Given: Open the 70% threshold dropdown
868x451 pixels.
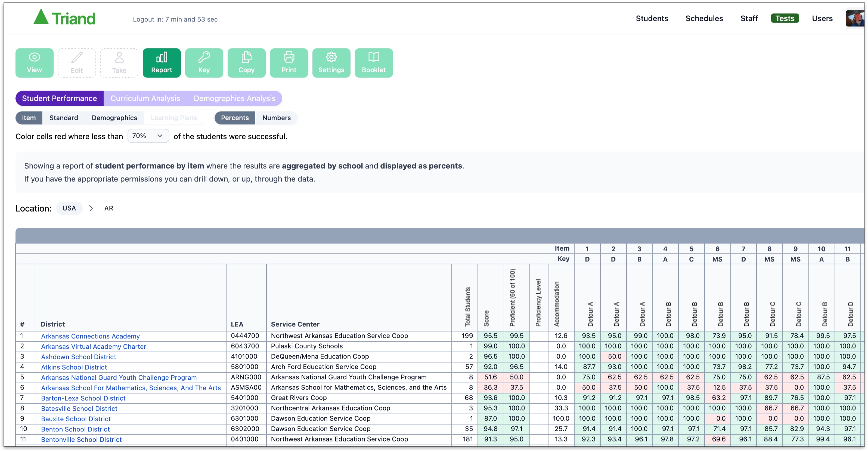Looking at the screenshot, I should 148,136.
